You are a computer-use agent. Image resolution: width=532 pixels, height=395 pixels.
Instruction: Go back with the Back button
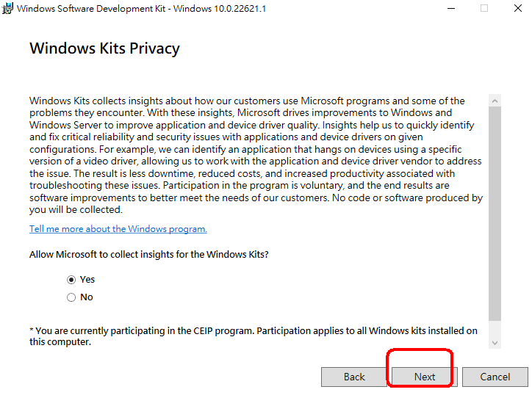354,377
